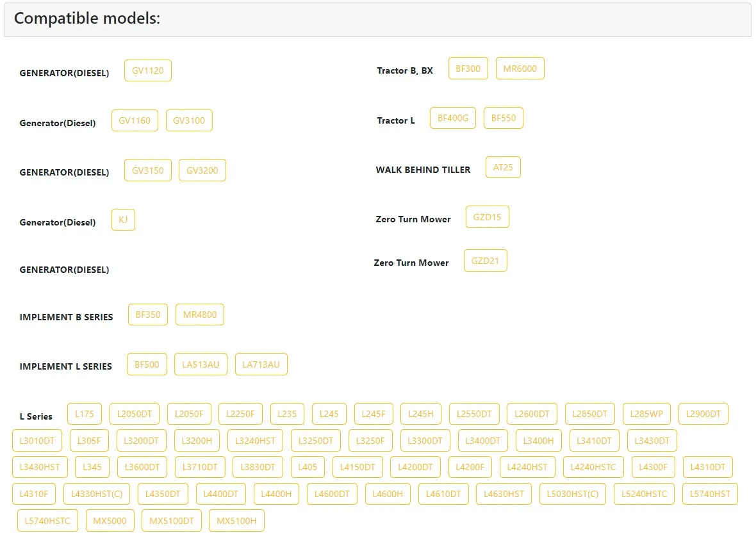Select the BF400G model tag

click(453, 118)
